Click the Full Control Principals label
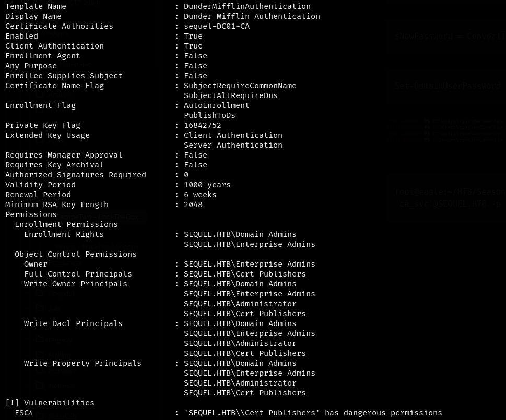The image size is (506, 420). [x=78, y=274]
